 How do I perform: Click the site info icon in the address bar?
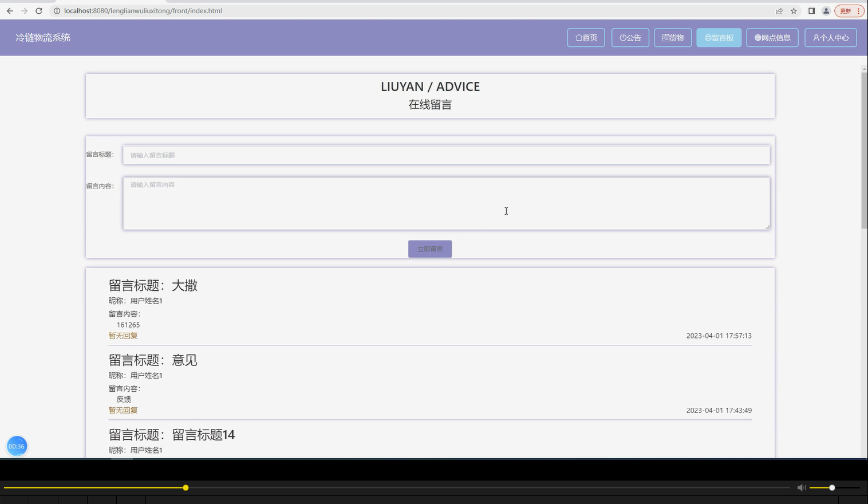(x=57, y=11)
